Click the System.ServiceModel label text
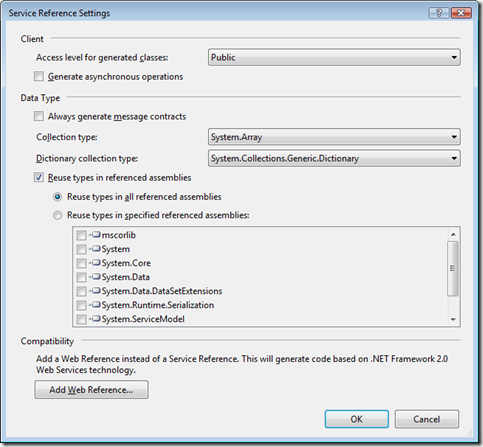This screenshot has height=447, width=483. 143,319
